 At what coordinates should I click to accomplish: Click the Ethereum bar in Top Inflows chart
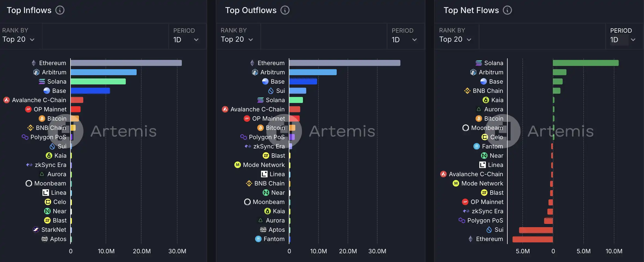126,63
